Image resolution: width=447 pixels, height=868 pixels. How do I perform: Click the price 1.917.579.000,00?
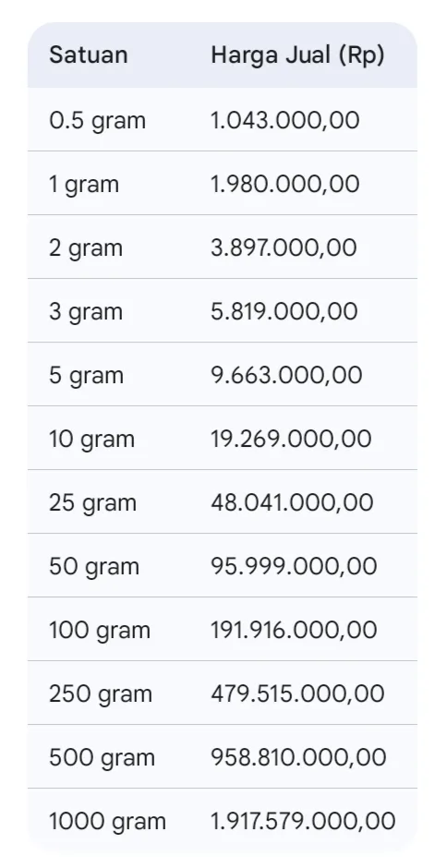click(x=303, y=821)
